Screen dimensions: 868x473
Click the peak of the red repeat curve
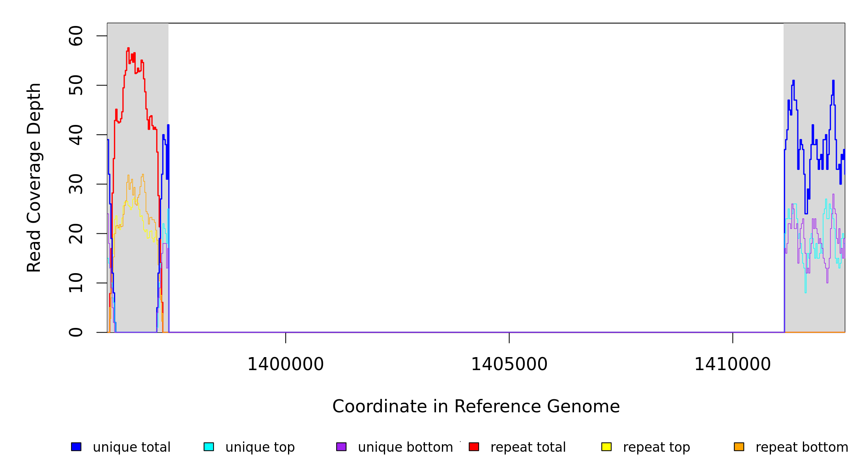pos(128,48)
